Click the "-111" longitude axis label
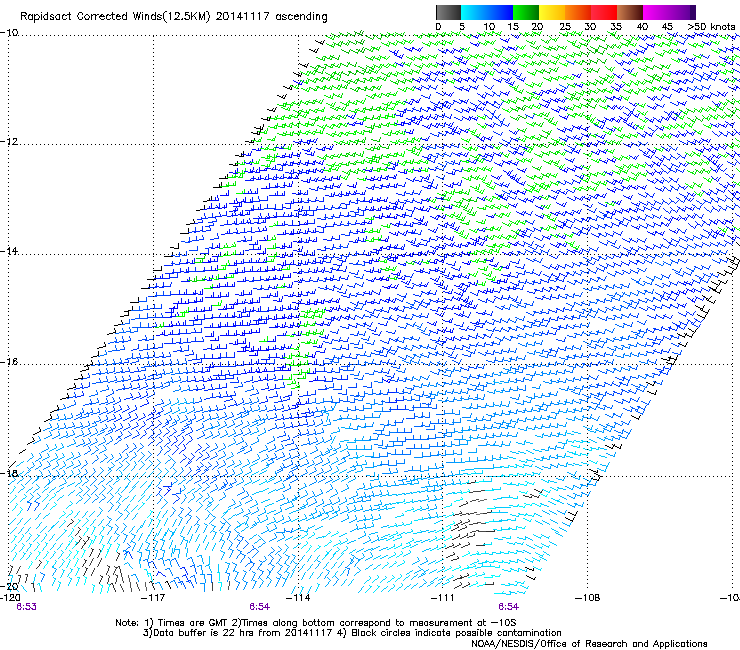Image resolution: width=740 pixels, height=650 pixels. [x=442, y=598]
